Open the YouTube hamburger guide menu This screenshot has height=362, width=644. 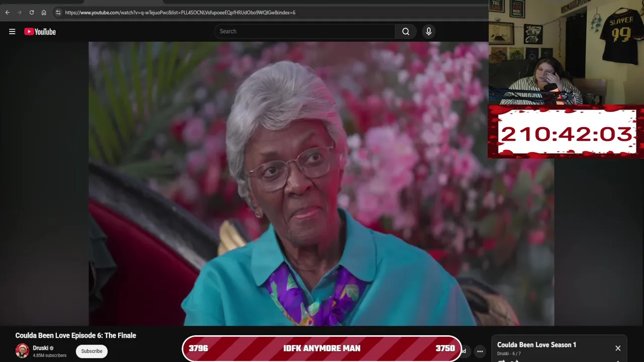pos(12,32)
